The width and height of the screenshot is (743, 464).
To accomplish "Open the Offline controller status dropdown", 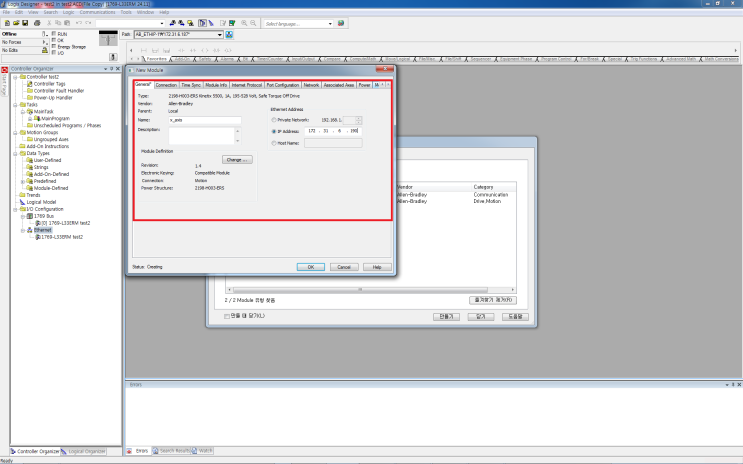I will click(x=45, y=34).
